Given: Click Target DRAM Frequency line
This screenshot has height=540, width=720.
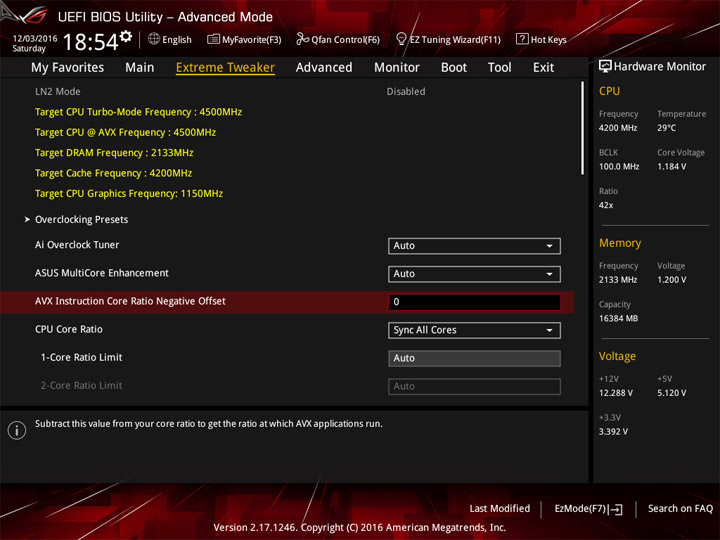Looking at the screenshot, I should tap(114, 152).
